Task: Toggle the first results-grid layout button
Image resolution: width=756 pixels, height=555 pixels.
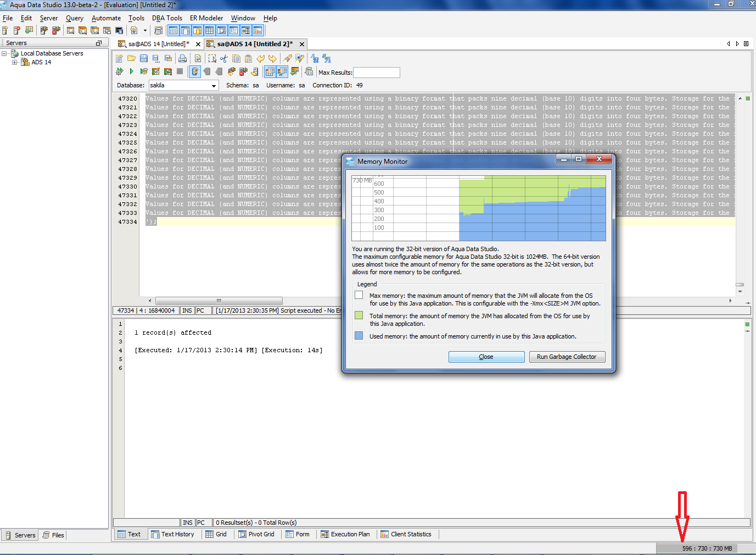Action: (270, 71)
